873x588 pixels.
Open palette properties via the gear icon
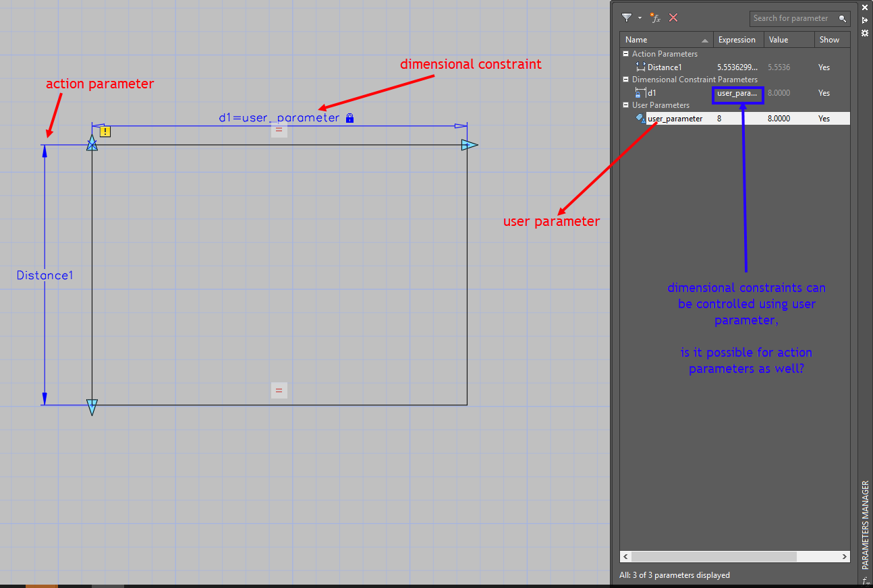coord(864,32)
